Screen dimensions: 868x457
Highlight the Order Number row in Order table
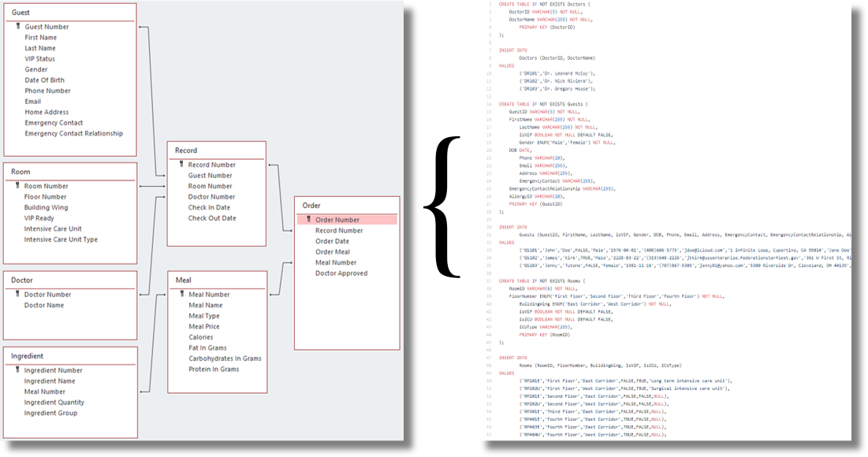coord(347,220)
